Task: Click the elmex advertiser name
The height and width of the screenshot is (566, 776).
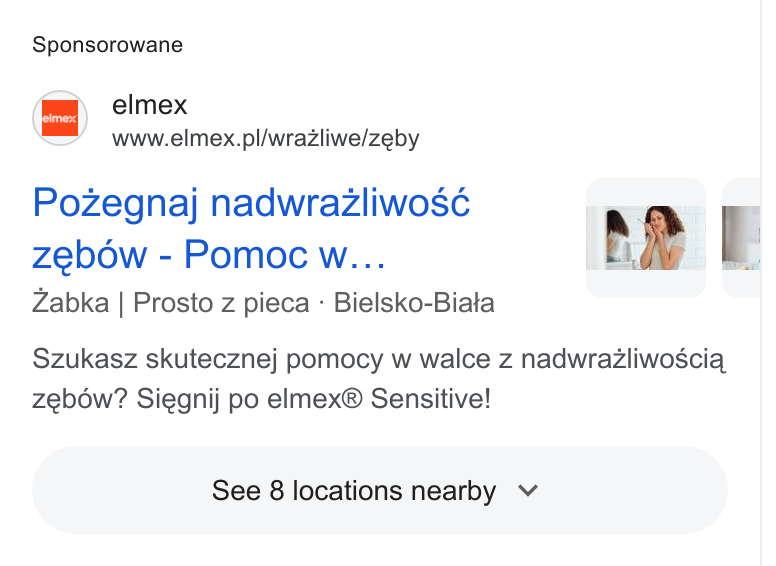Action: click(149, 105)
